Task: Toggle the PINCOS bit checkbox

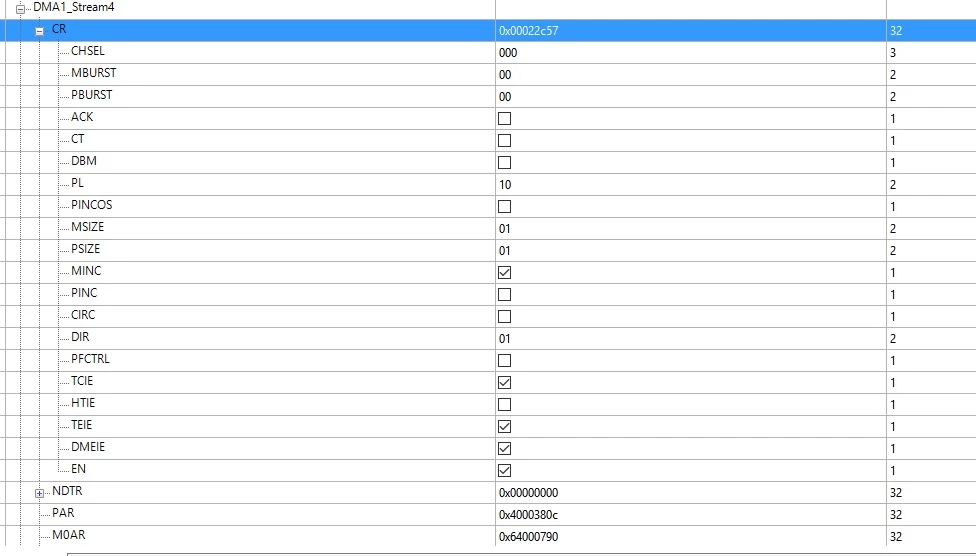Action: coord(505,207)
